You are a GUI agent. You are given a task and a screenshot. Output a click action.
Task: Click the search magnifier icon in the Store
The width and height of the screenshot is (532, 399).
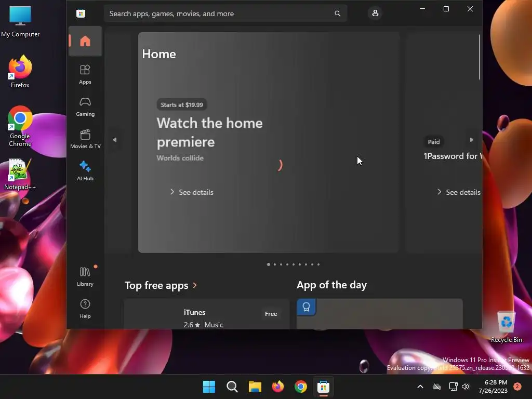(x=338, y=14)
